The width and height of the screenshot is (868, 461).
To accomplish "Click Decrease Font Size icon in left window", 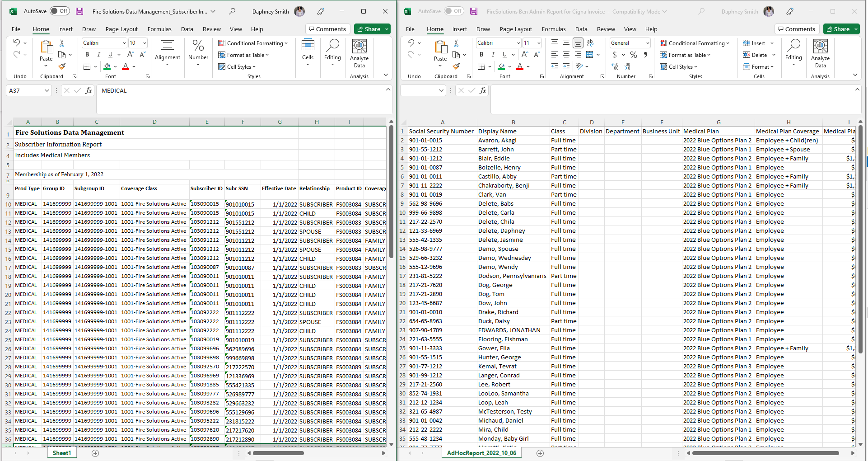I will (x=142, y=55).
